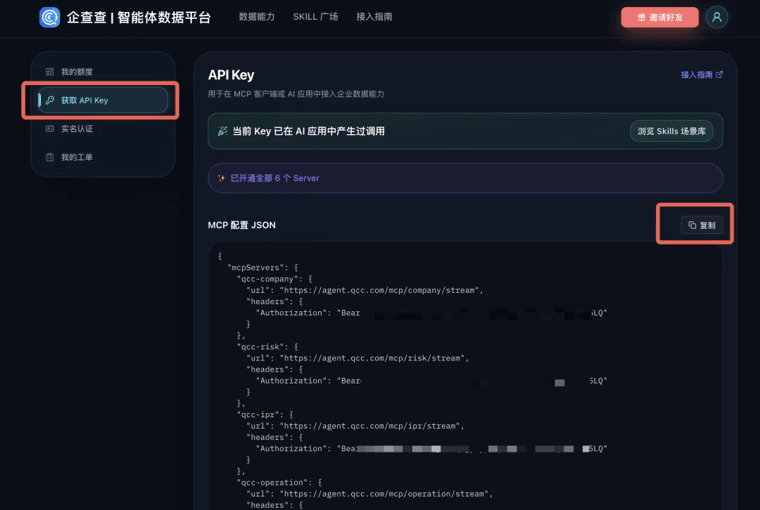Screen dimensions: 760x510
Task: Click the clipboard icon for 我的工单
Action: pyautogui.click(x=49, y=157)
